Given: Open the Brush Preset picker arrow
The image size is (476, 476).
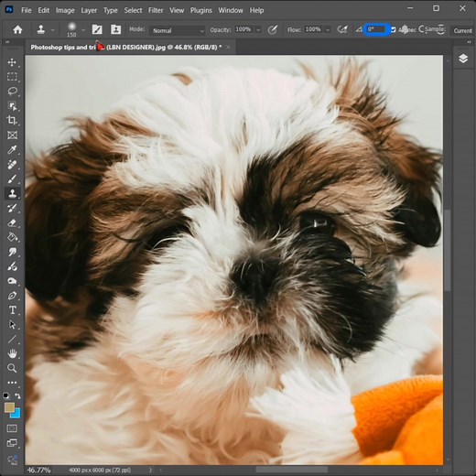Looking at the screenshot, I should click(83, 30).
